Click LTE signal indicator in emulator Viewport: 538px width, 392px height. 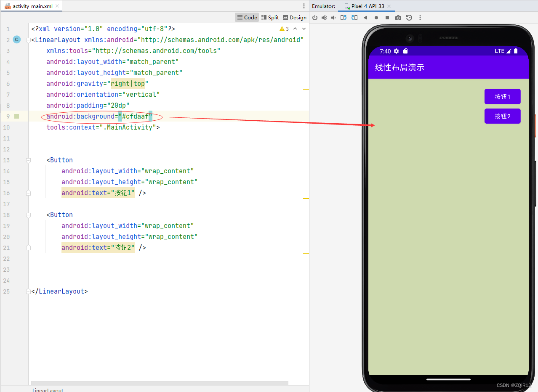pyautogui.click(x=503, y=51)
